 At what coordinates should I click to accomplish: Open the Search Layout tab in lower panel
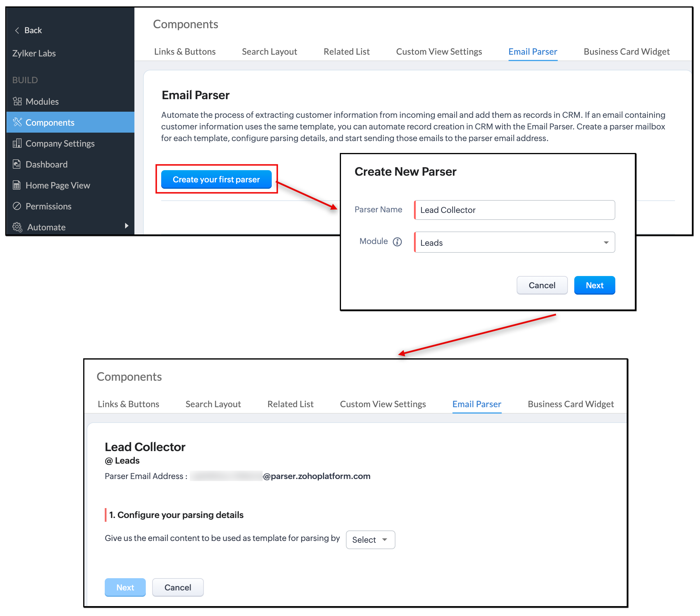pos(213,404)
